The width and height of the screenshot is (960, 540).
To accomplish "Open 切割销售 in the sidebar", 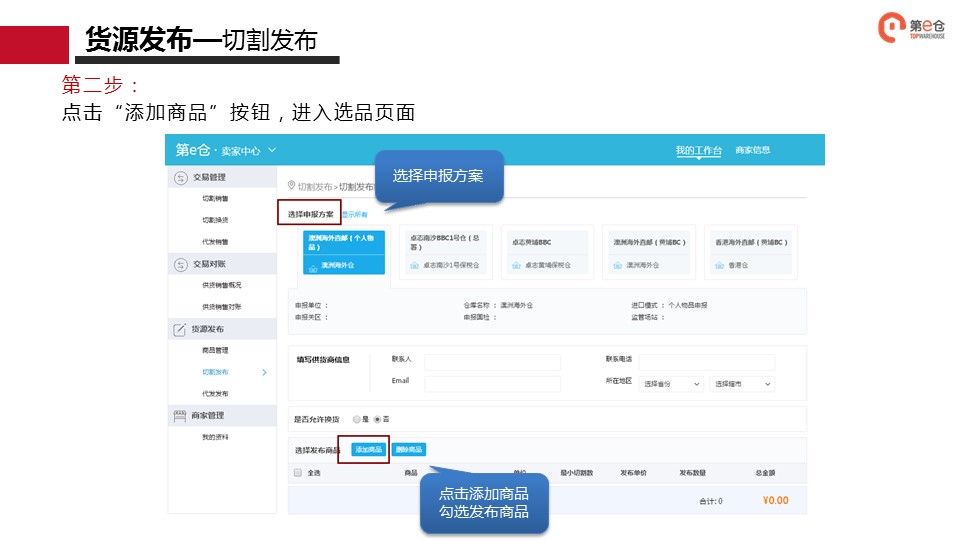I will pos(215,198).
